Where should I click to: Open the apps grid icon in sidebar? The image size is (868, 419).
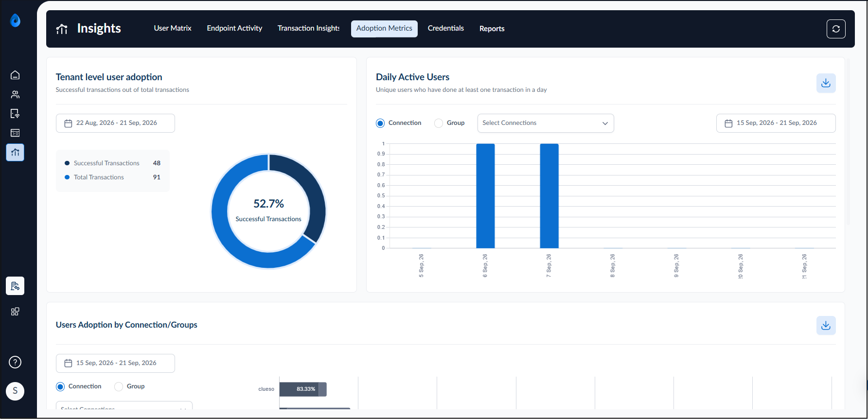(15, 312)
